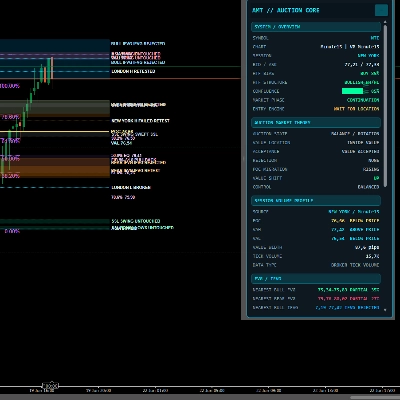Click the BALANCED control value
The image size is (400, 400).
point(368,187)
